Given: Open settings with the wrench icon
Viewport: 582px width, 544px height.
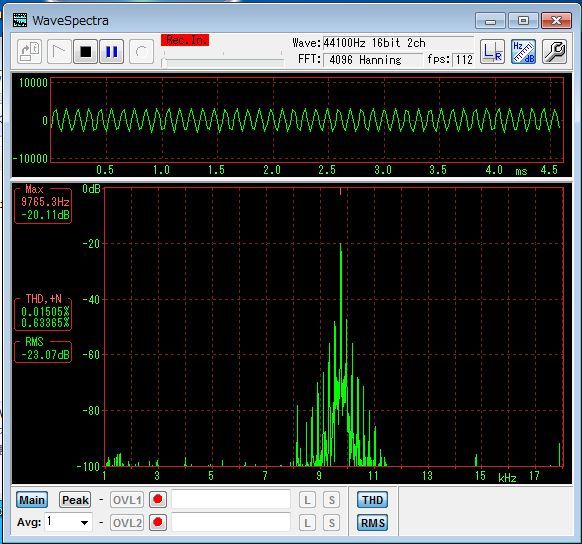Looking at the screenshot, I should 554,52.
